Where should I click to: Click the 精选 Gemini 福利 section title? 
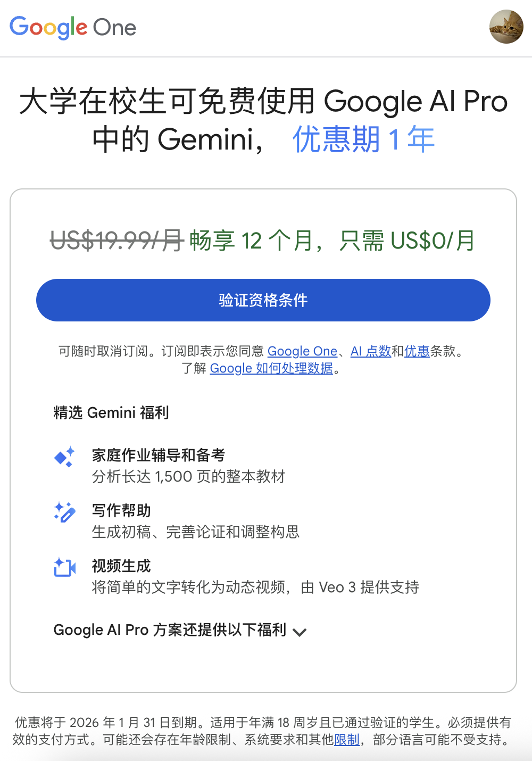pyautogui.click(x=111, y=412)
